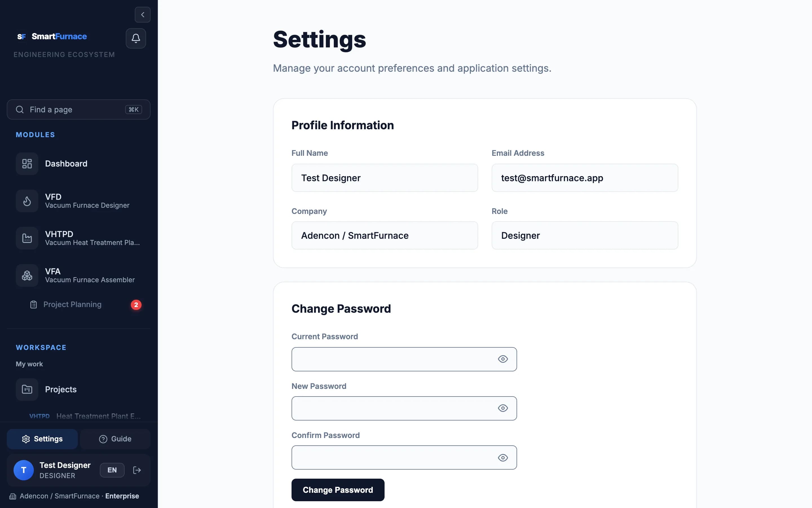
Task: Focus the Current Password input
Action: point(404,359)
